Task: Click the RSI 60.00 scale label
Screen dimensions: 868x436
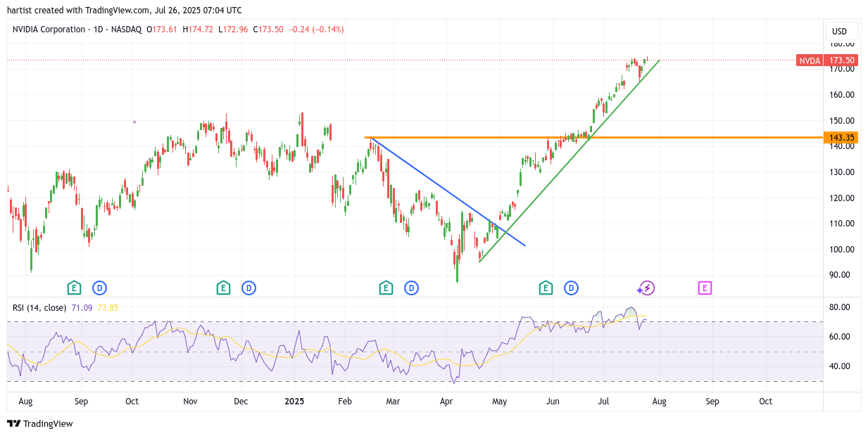Action: [840, 337]
